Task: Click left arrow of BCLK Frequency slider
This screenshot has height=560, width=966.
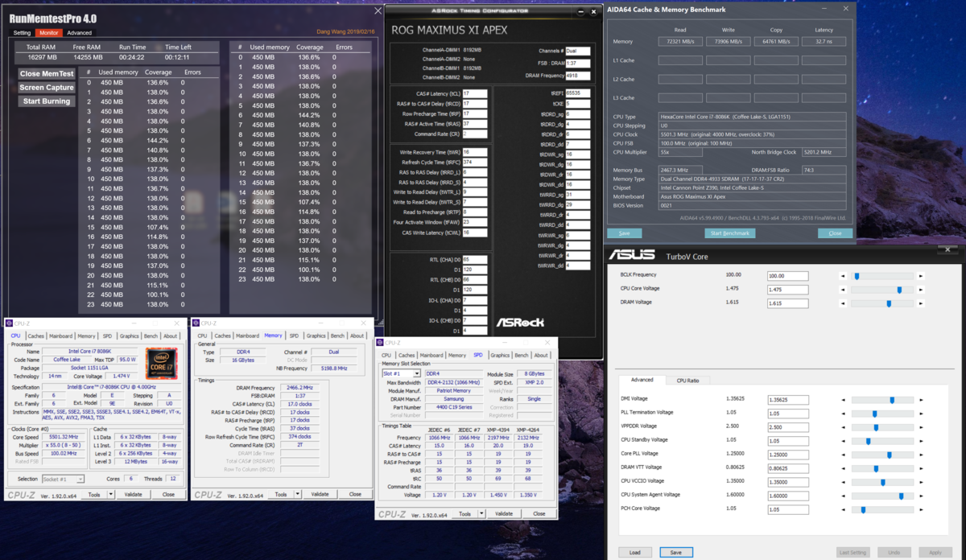Action: [844, 276]
